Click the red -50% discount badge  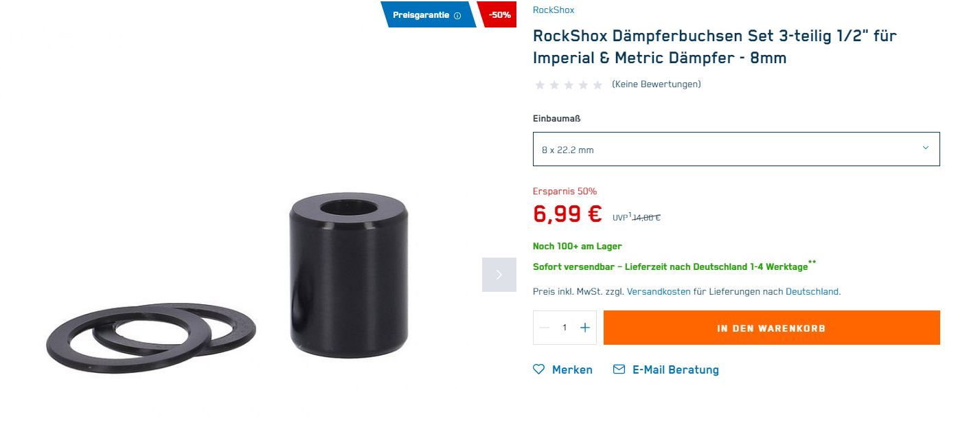pyautogui.click(x=499, y=15)
